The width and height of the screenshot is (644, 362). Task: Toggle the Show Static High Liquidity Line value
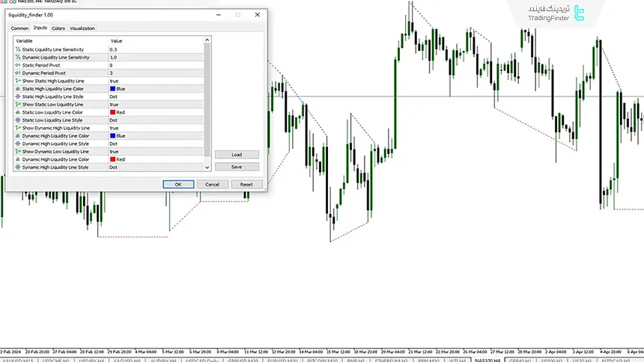coord(114,81)
